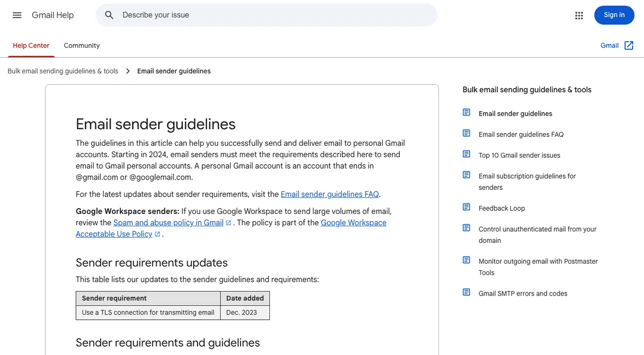
Task: Click the article icon beside Email subscription guidelines
Action: (x=466, y=175)
